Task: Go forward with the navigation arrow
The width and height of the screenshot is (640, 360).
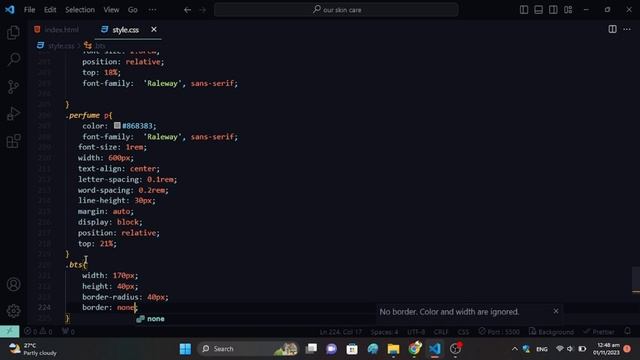Action: [203, 10]
